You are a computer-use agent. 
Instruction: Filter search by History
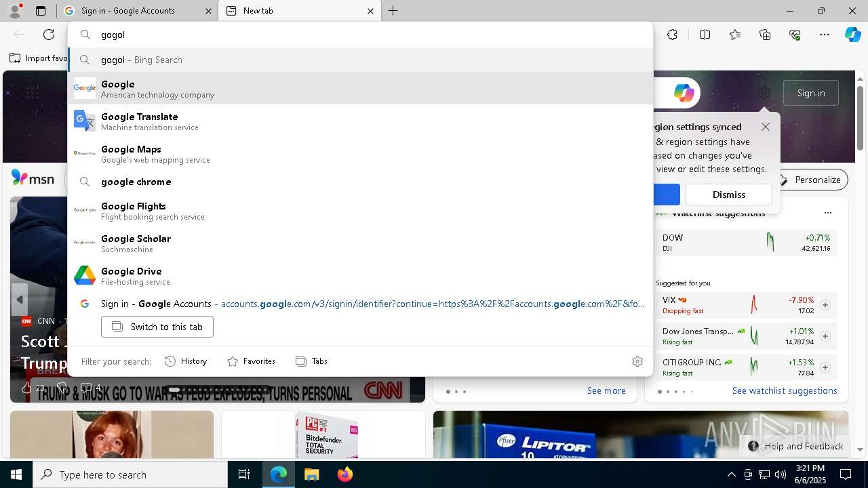186,361
